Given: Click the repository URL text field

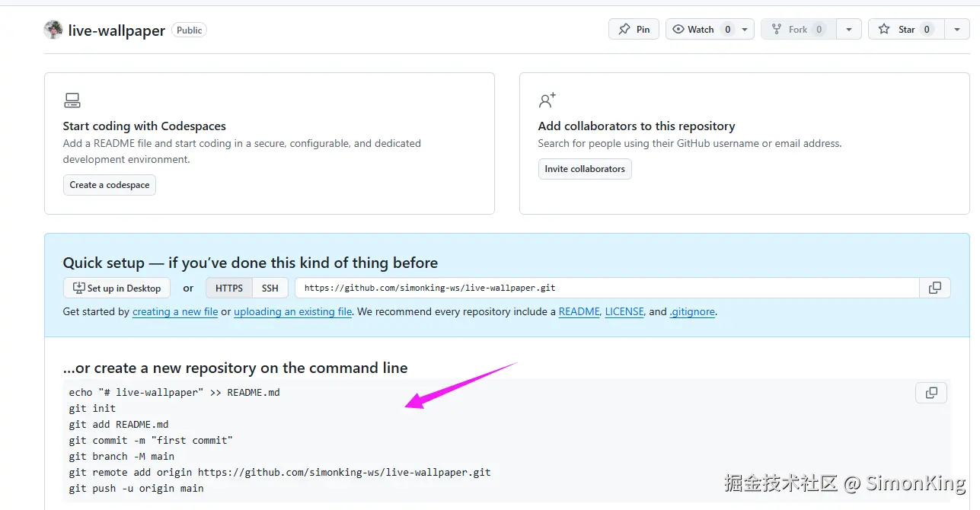Looking at the screenshot, I should [607, 288].
